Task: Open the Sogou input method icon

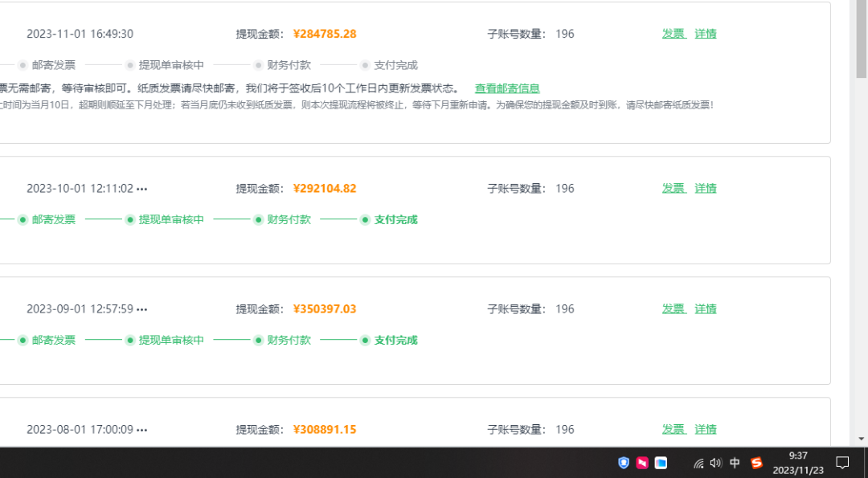Action: coord(756,463)
